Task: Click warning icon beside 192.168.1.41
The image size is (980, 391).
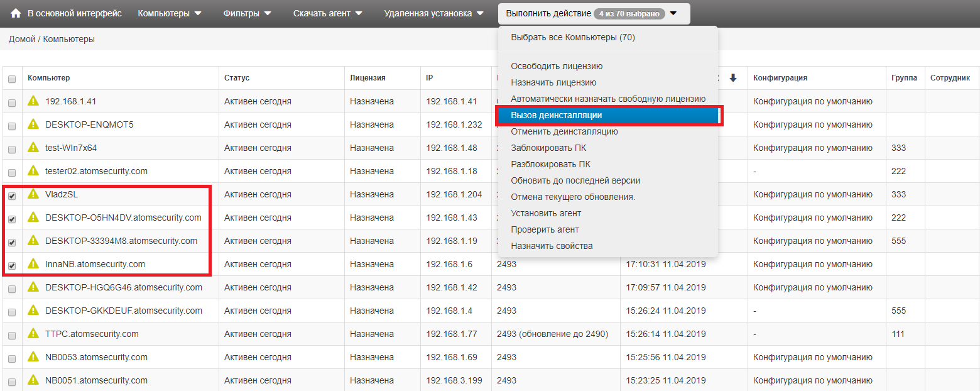Action: [33, 101]
